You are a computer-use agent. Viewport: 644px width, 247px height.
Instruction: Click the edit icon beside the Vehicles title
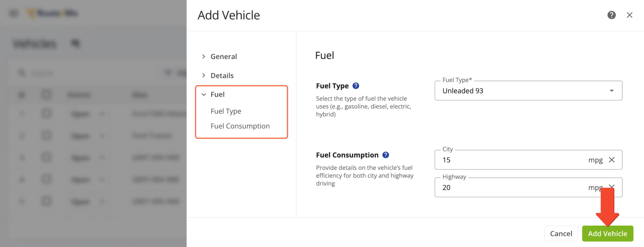point(75,44)
